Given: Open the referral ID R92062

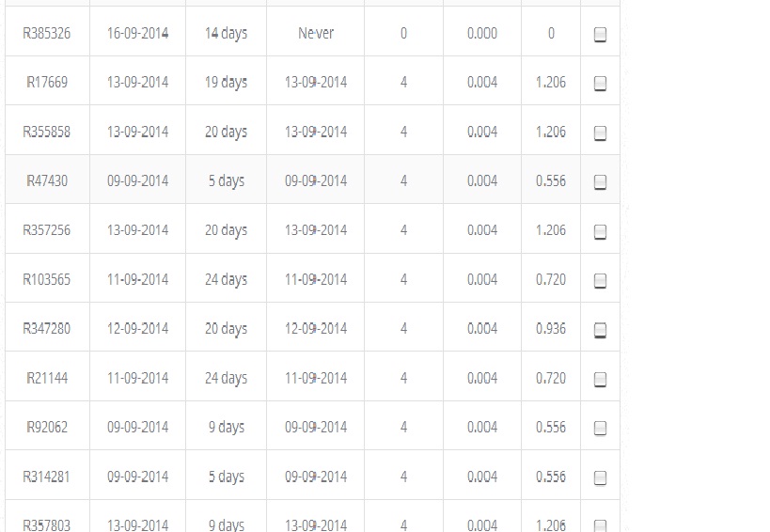Looking at the screenshot, I should (47, 427).
